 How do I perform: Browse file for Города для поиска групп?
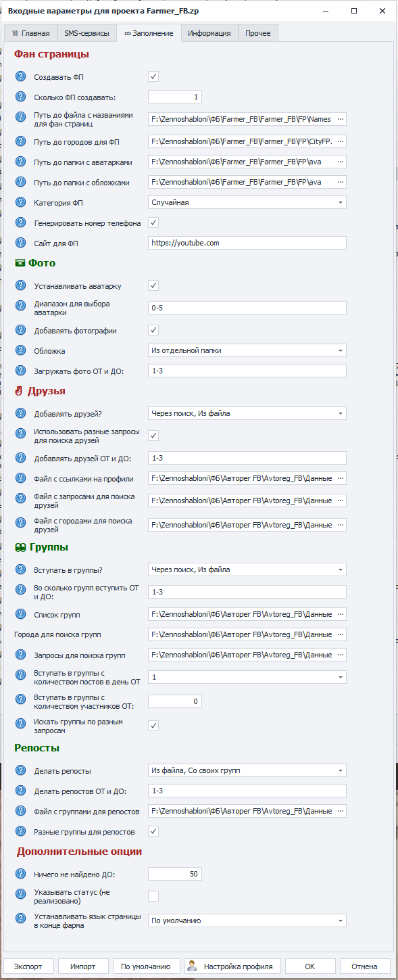point(340,635)
